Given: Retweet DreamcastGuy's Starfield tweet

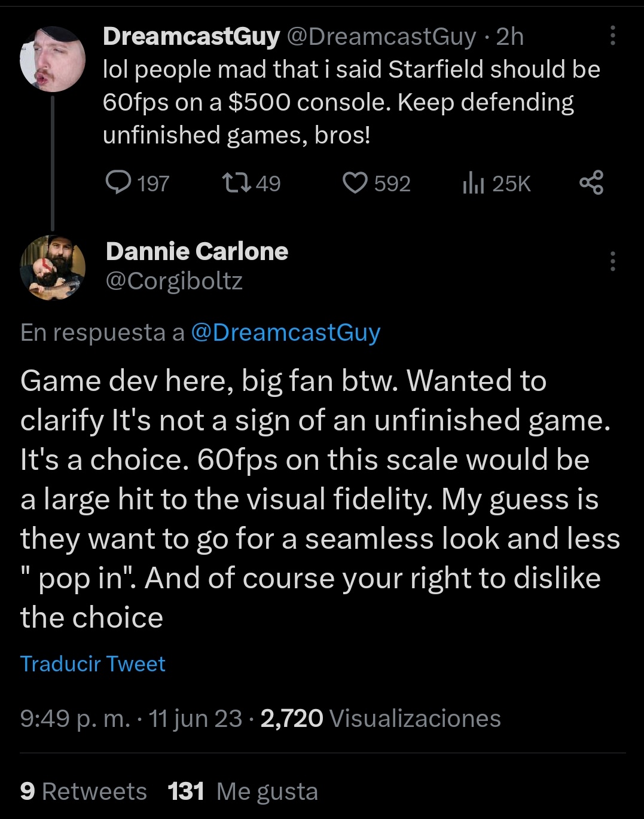Looking at the screenshot, I should click(236, 182).
